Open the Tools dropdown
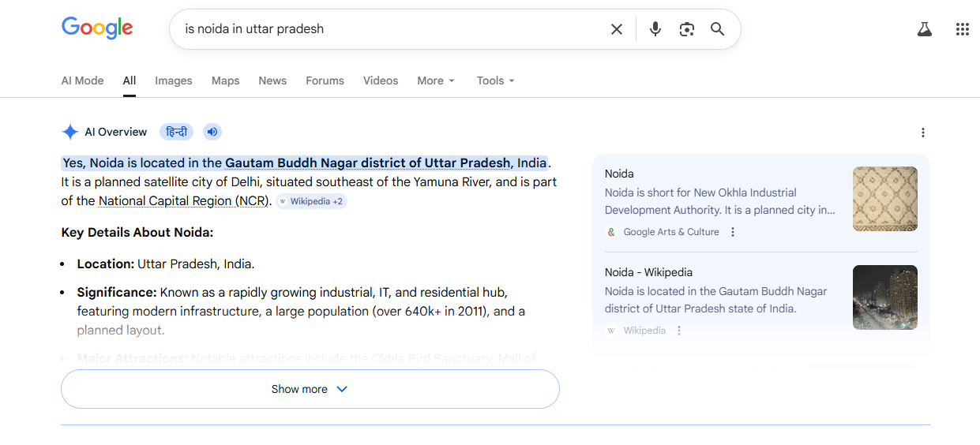 tap(495, 80)
